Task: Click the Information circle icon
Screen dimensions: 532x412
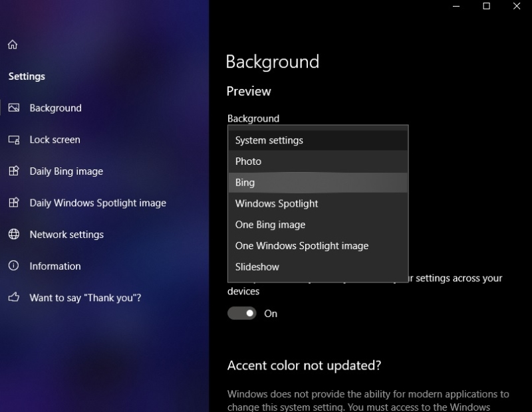Action: point(13,266)
